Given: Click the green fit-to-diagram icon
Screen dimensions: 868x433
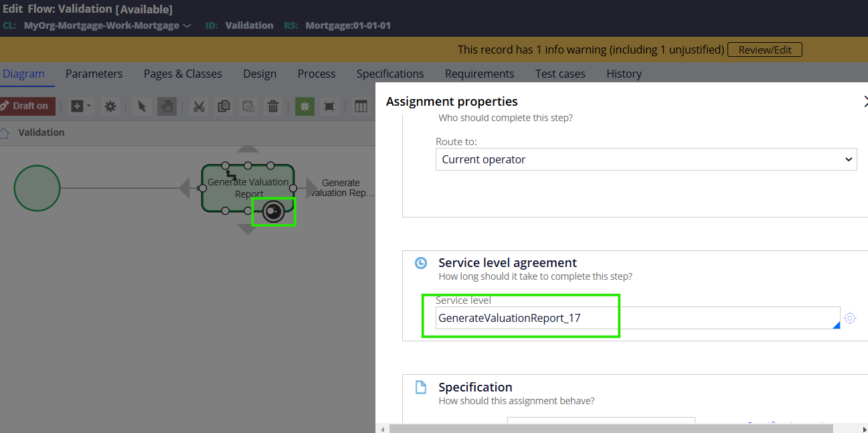Looking at the screenshot, I should [x=305, y=106].
